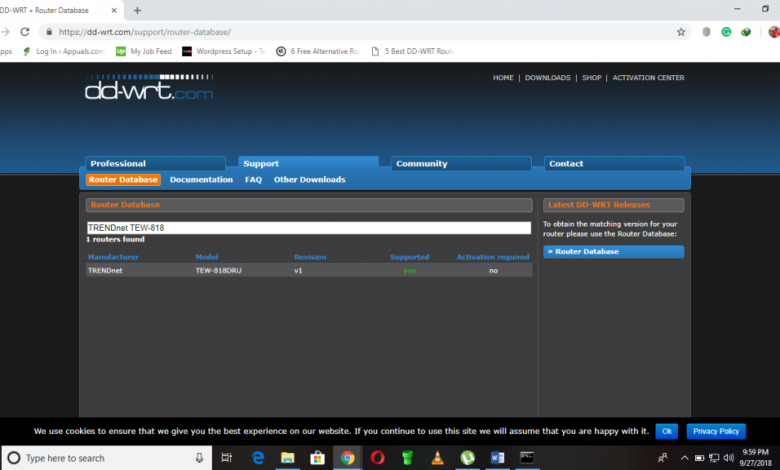Open Microsoft Store from the taskbar
The height and width of the screenshot is (470, 780).
point(317,458)
